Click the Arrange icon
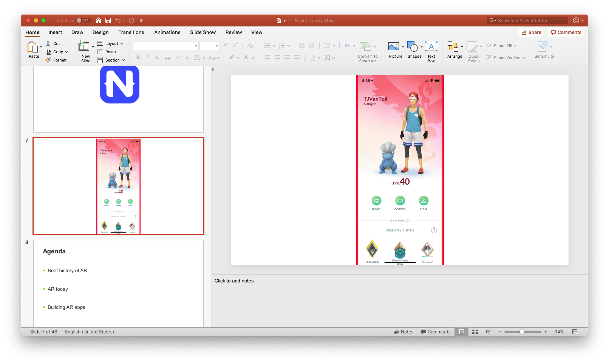The height and width of the screenshot is (364, 609). [453, 46]
